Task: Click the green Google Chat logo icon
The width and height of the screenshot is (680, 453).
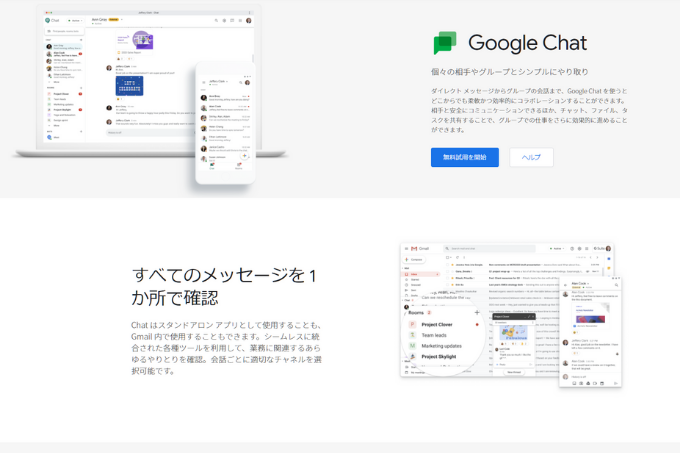Action: (x=445, y=43)
